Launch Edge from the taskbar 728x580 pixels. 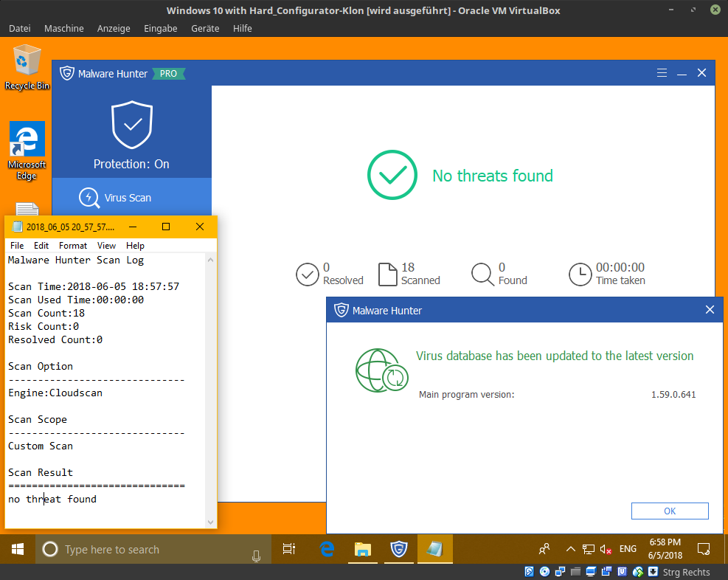(327, 549)
